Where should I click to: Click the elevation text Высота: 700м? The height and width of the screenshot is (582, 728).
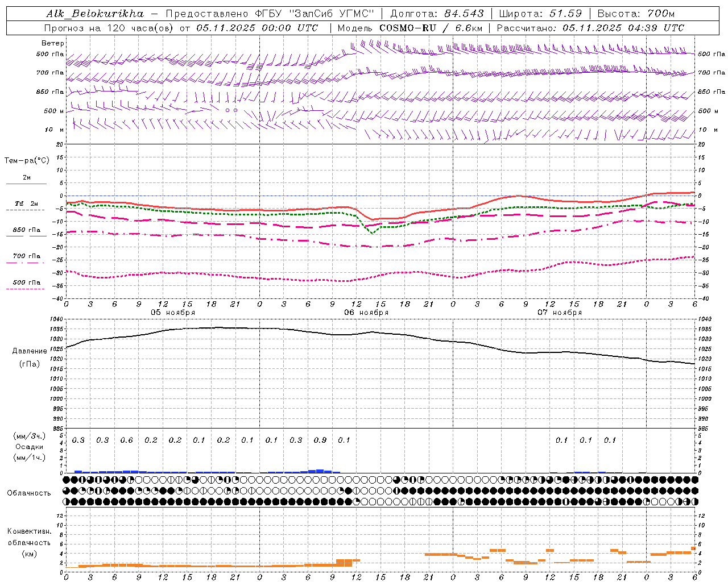click(636, 14)
